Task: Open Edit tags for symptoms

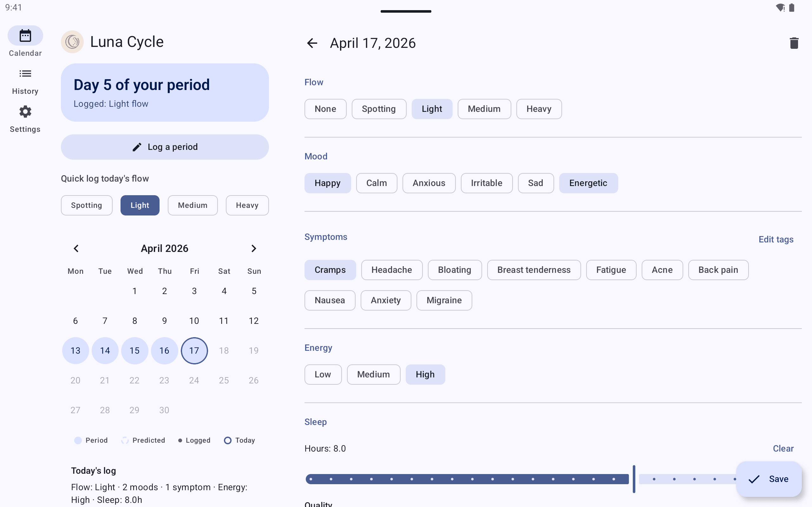Action: pyautogui.click(x=776, y=239)
